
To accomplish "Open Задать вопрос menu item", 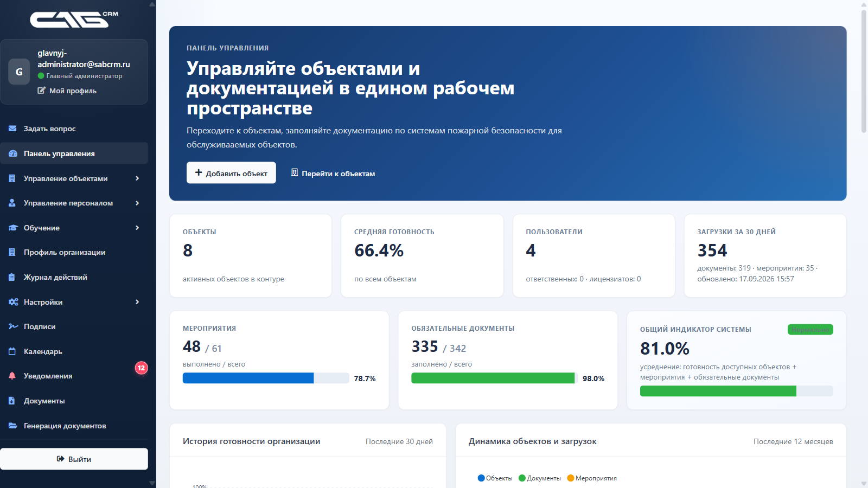I will tap(74, 129).
